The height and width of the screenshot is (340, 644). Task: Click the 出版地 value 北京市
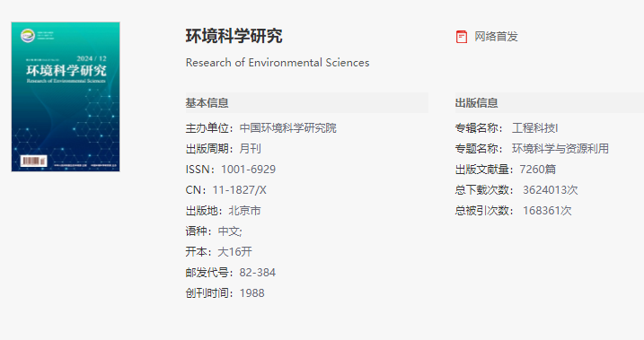click(245, 211)
